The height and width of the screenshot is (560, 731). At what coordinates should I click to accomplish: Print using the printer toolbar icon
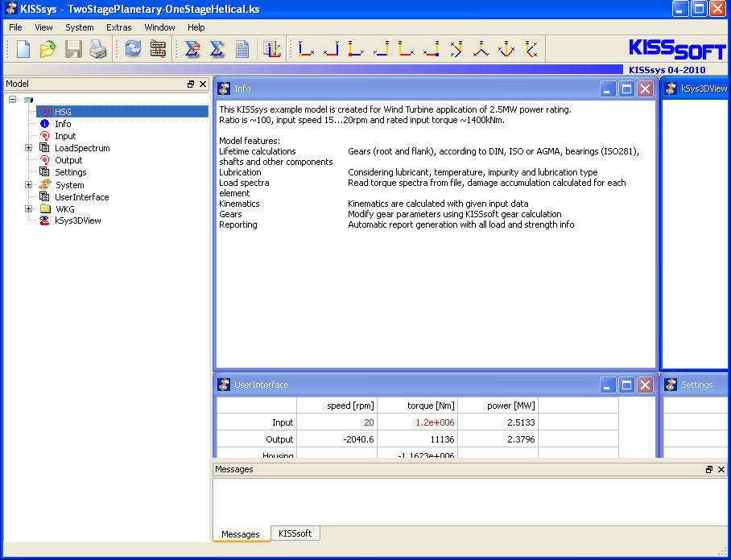(x=98, y=49)
